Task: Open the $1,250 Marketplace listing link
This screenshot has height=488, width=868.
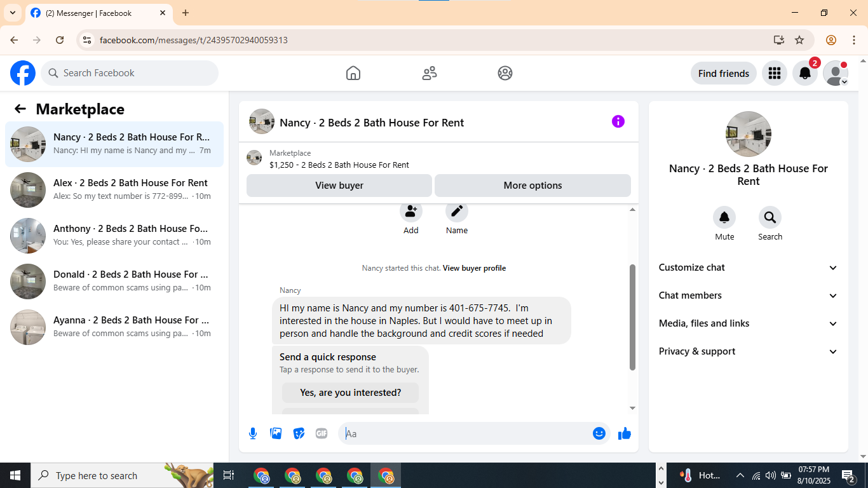Action: pos(339,165)
